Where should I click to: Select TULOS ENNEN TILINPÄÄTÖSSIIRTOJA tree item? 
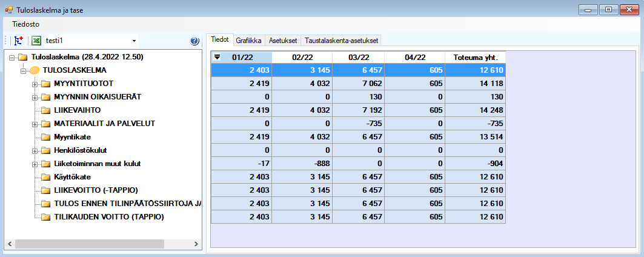pyautogui.click(x=127, y=204)
